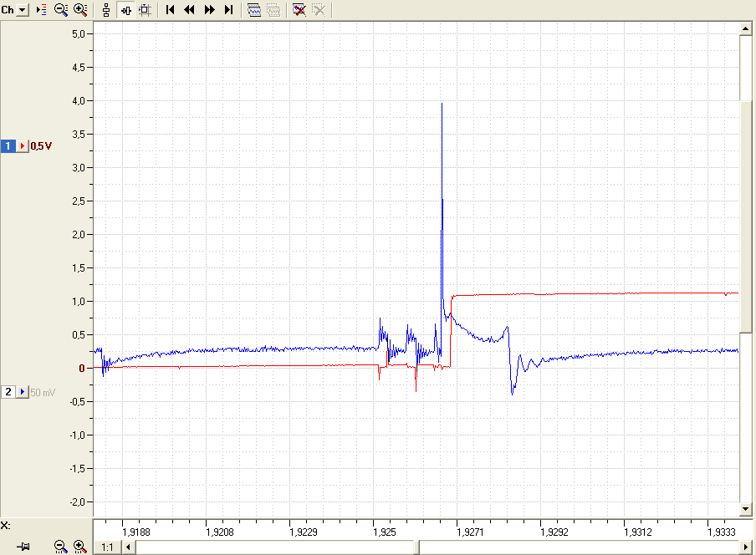
Task: Zoom in horizontally with bottom magnifier
Action: coord(80,547)
